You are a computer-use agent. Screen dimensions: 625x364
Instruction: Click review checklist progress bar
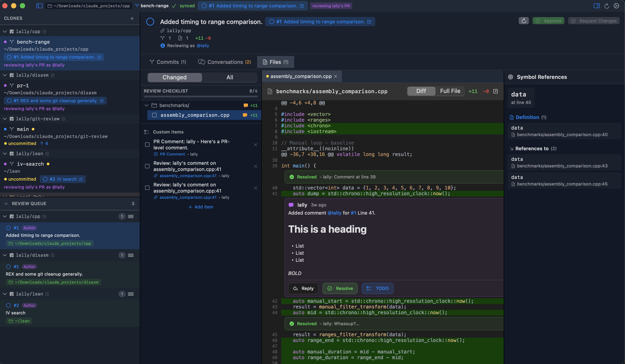point(200,96)
